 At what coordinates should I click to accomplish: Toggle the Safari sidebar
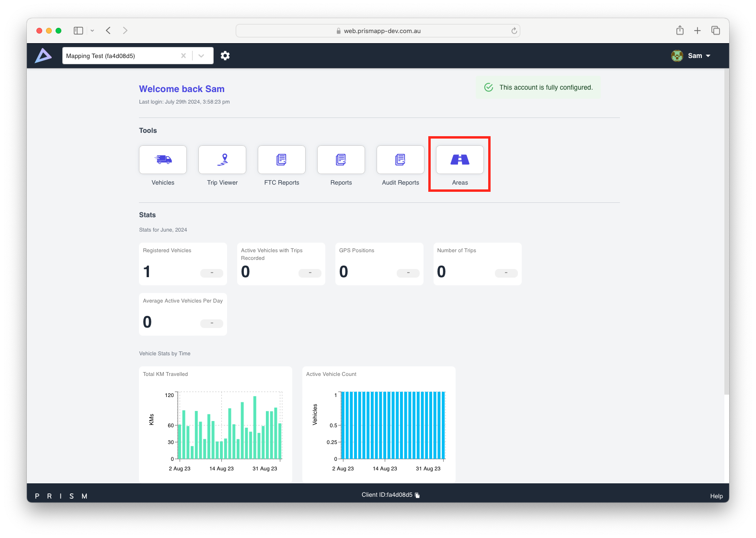[79, 31]
